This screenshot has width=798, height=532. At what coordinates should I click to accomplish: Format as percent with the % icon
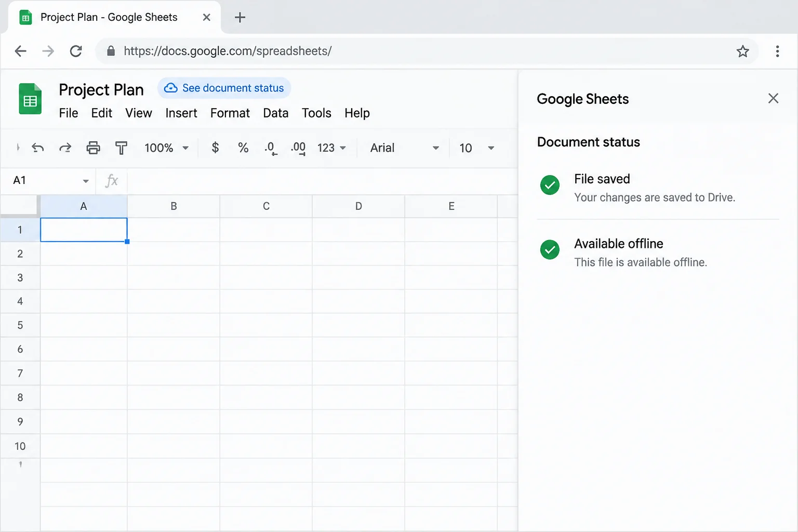(243, 148)
